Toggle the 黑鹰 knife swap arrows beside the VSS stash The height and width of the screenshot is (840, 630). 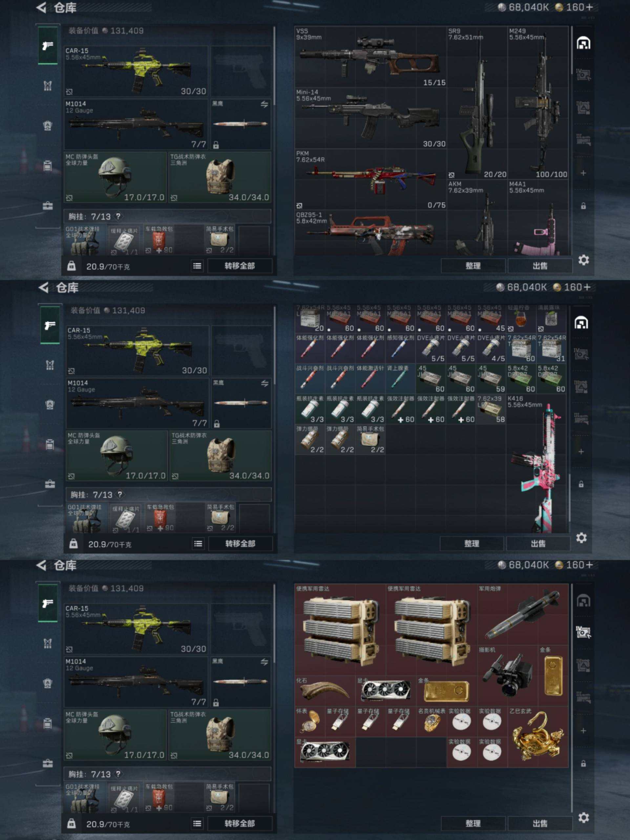[x=264, y=104]
